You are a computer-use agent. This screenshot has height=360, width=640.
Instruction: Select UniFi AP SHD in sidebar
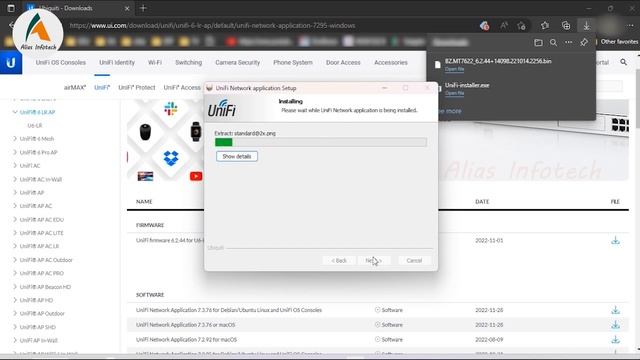coord(38,327)
